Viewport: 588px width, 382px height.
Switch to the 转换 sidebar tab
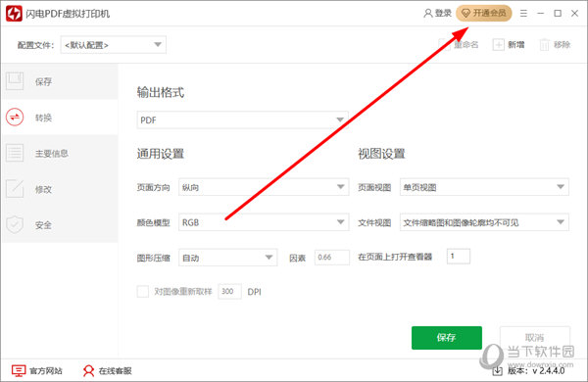(60, 117)
